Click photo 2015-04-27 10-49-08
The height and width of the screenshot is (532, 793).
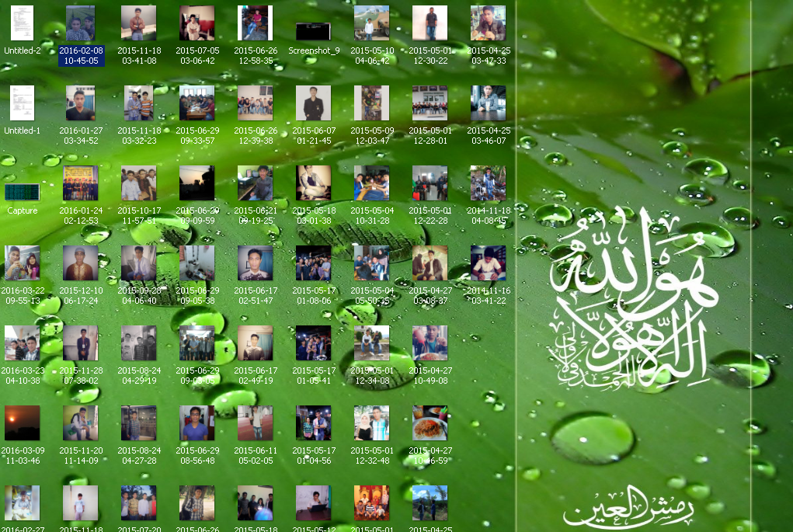pos(430,342)
